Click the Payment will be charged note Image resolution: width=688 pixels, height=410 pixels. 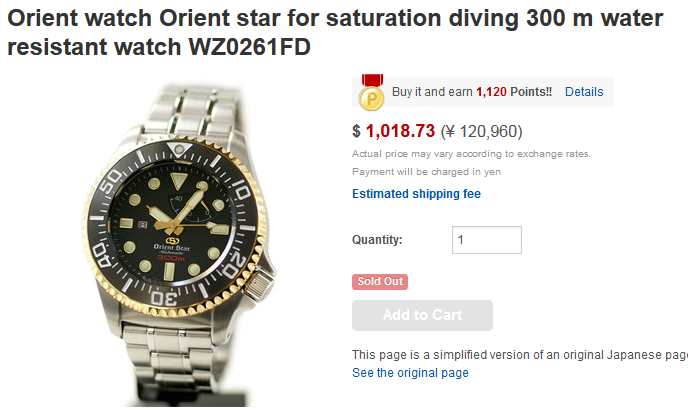pyautogui.click(x=426, y=172)
